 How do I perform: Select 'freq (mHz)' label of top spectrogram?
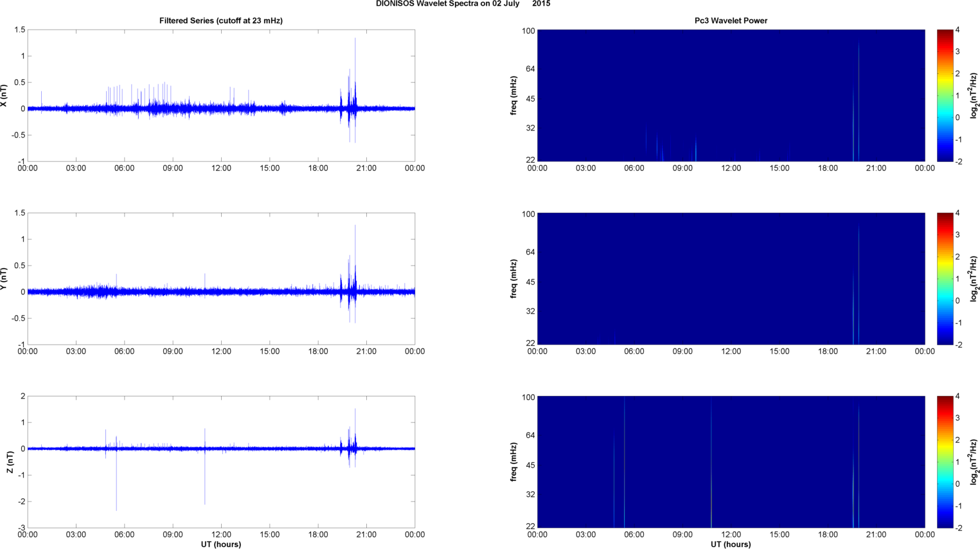point(513,96)
